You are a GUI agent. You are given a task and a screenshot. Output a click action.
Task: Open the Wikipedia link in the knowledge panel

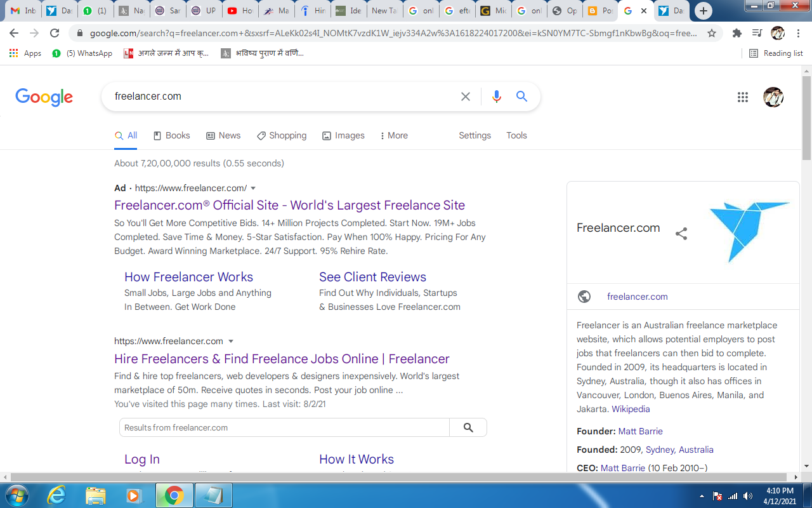click(631, 409)
